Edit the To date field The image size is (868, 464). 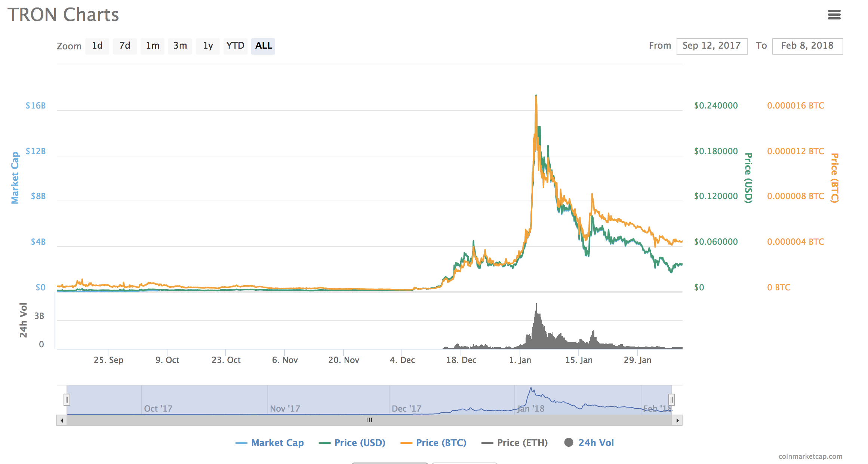[807, 46]
